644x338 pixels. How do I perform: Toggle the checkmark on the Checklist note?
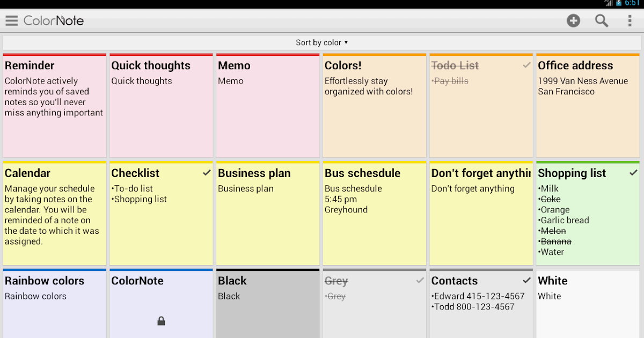pos(207,172)
